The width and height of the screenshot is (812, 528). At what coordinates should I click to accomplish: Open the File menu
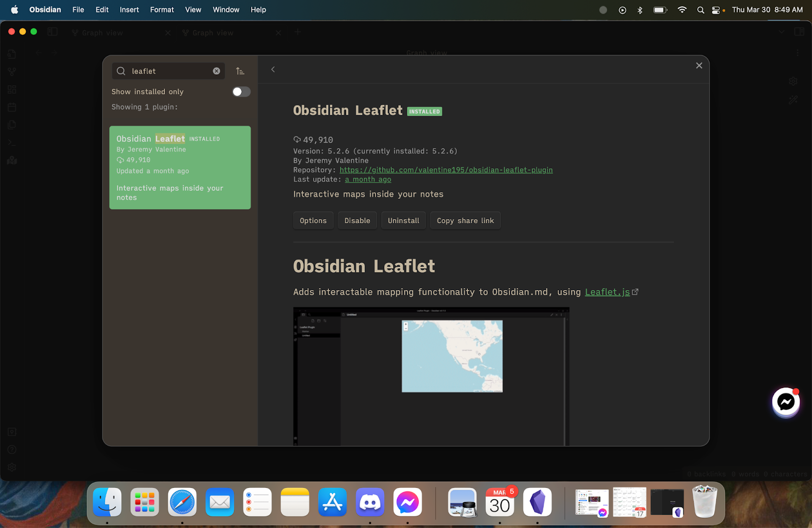point(78,10)
